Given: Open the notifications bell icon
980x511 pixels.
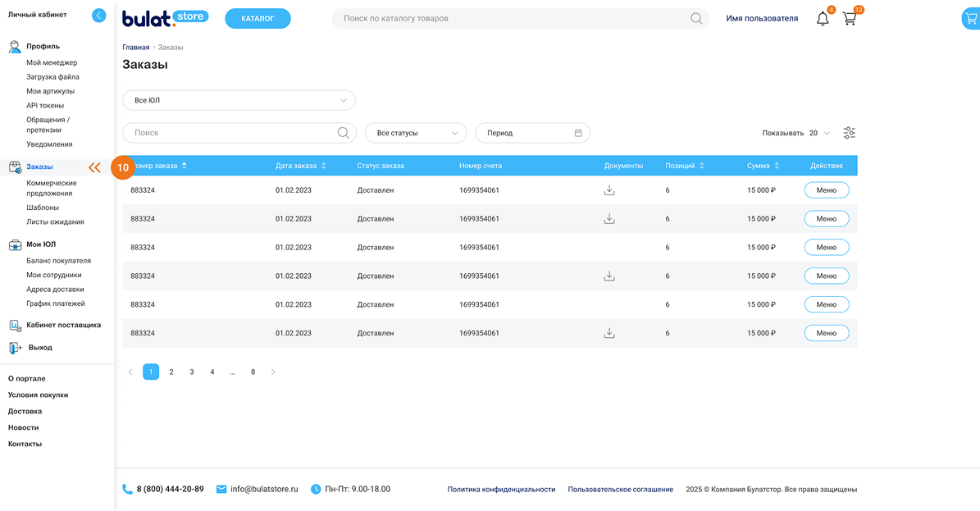Looking at the screenshot, I should click(x=823, y=18).
